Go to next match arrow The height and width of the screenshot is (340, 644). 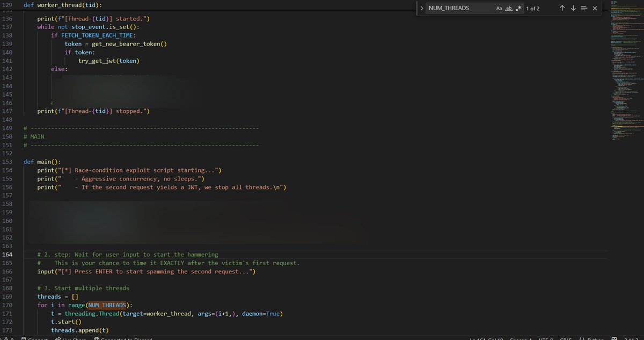pos(573,9)
